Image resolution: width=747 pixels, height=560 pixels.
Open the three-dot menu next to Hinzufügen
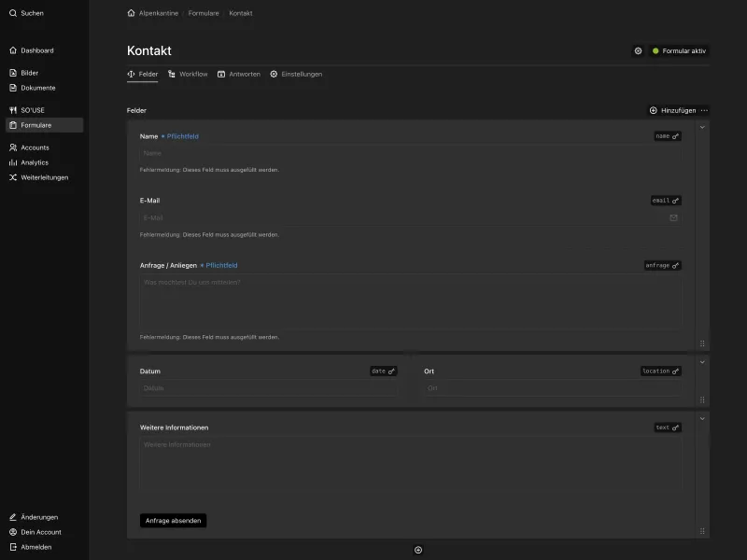click(x=704, y=110)
